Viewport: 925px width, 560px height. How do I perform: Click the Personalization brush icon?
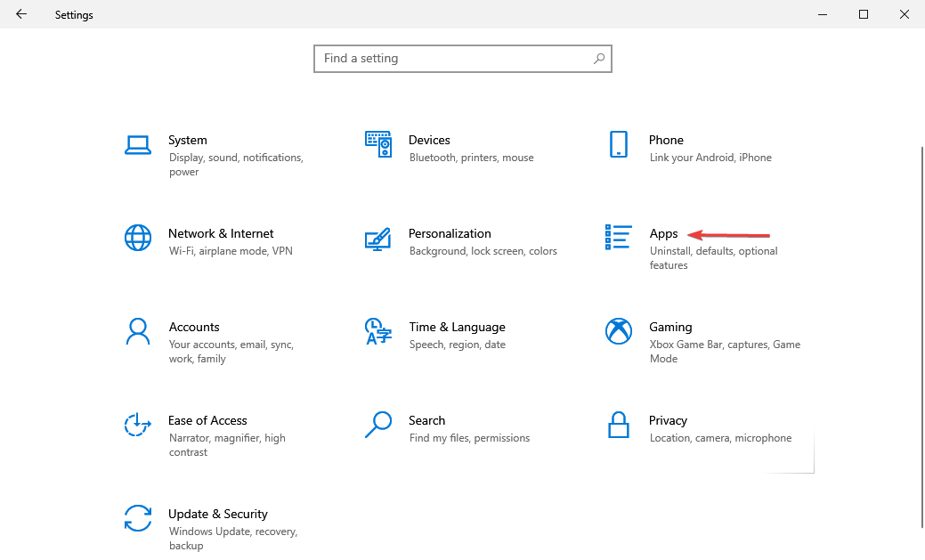(377, 238)
